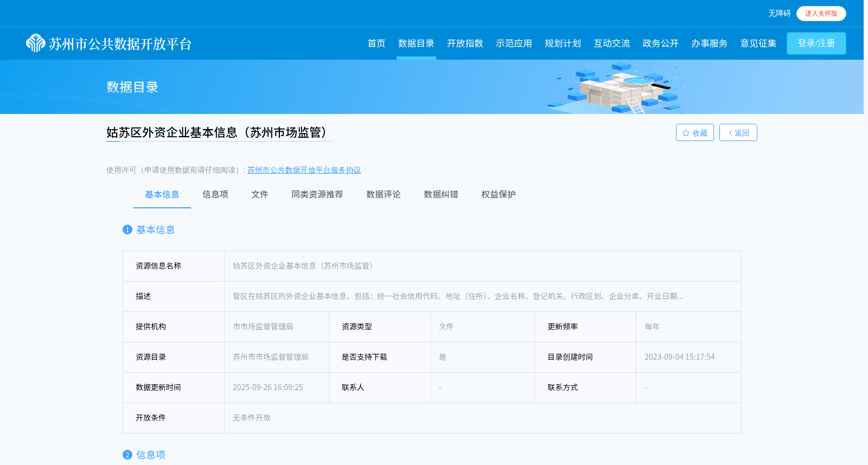Click the number 1 section badge
The image size is (868, 465).
pyautogui.click(x=127, y=230)
